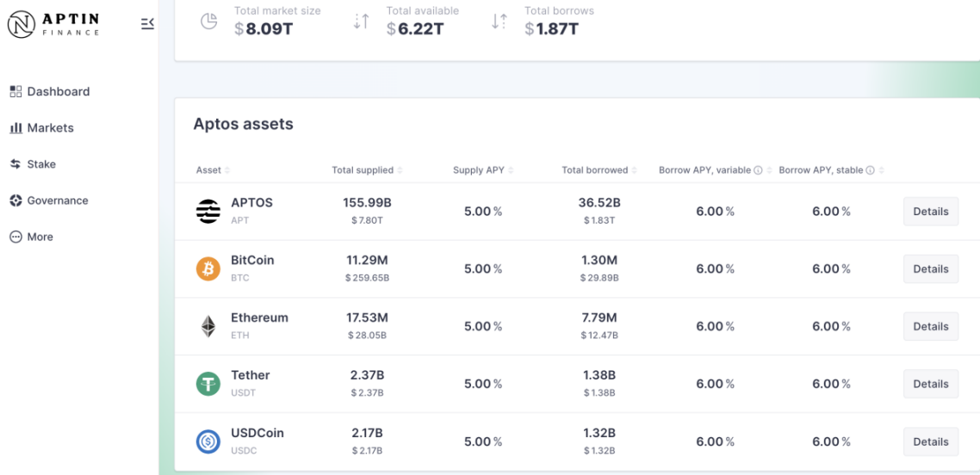This screenshot has width=980, height=475.
Task: Sort by Supply APY column arrows
Action: click(x=510, y=170)
